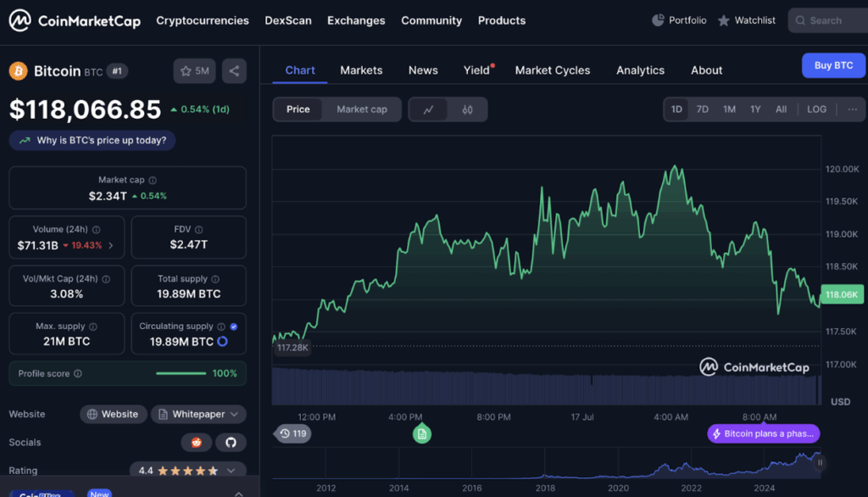The width and height of the screenshot is (868, 497).
Task: Switch chart to Market cap toggle
Action: pyautogui.click(x=361, y=109)
